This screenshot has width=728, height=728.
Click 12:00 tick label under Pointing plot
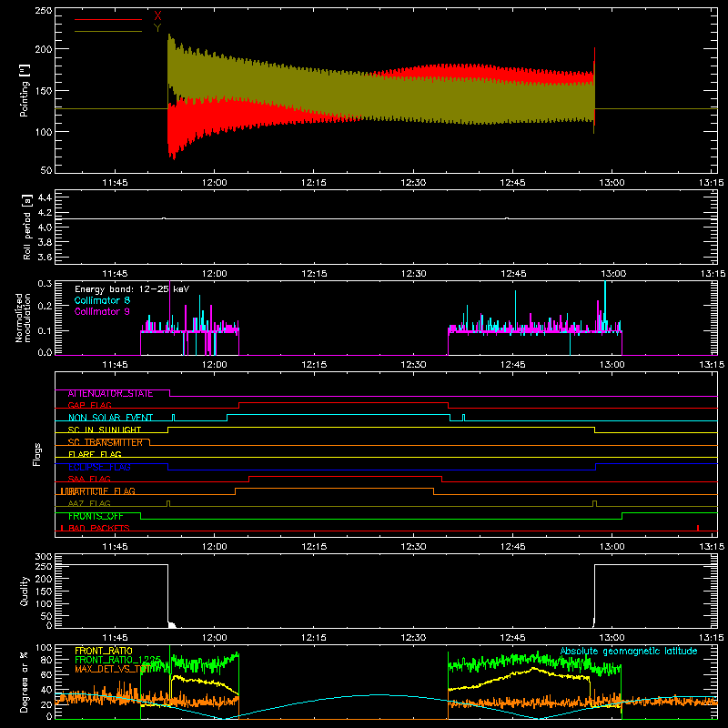(214, 183)
